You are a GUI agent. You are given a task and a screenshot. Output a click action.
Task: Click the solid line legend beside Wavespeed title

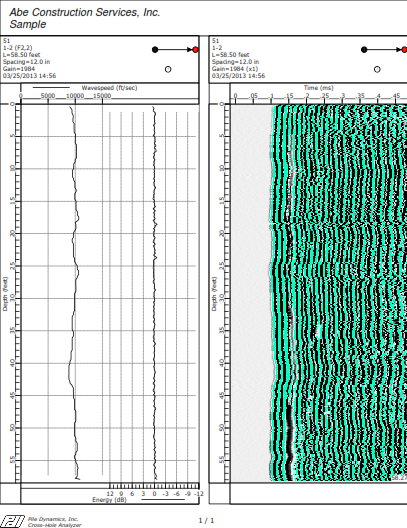51,88
